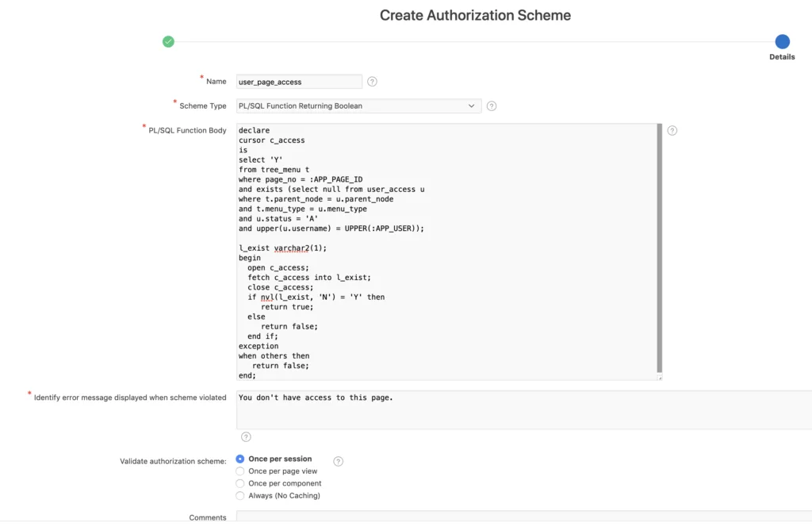Click the code editor vertical scrollbar

coord(659,248)
